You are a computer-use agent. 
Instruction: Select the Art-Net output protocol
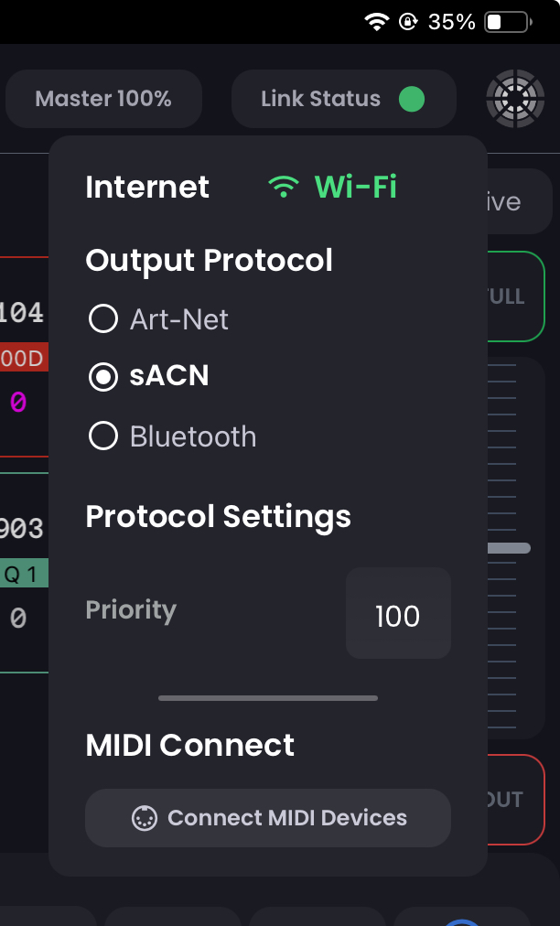point(103,318)
